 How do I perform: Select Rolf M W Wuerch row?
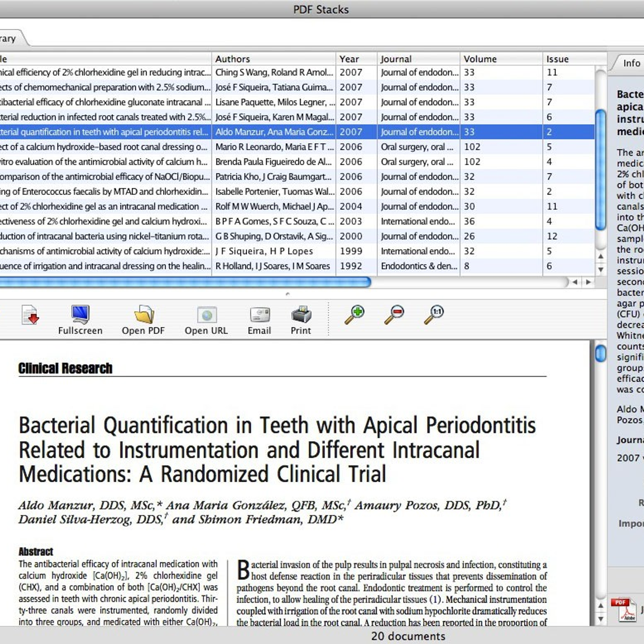click(x=297, y=206)
